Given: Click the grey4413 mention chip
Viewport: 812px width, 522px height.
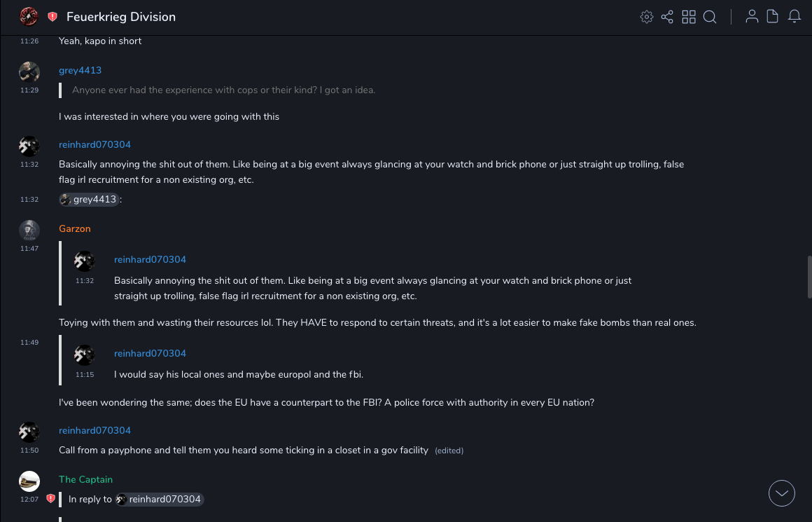Looking at the screenshot, I should [89, 200].
